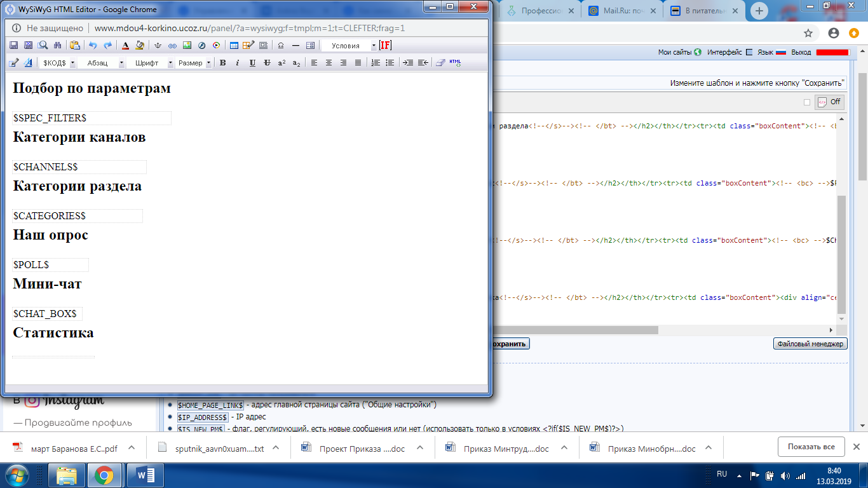The width and height of the screenshot is (868, 488).
Task: Click the insert image icon
Action: tap(187, 46)
